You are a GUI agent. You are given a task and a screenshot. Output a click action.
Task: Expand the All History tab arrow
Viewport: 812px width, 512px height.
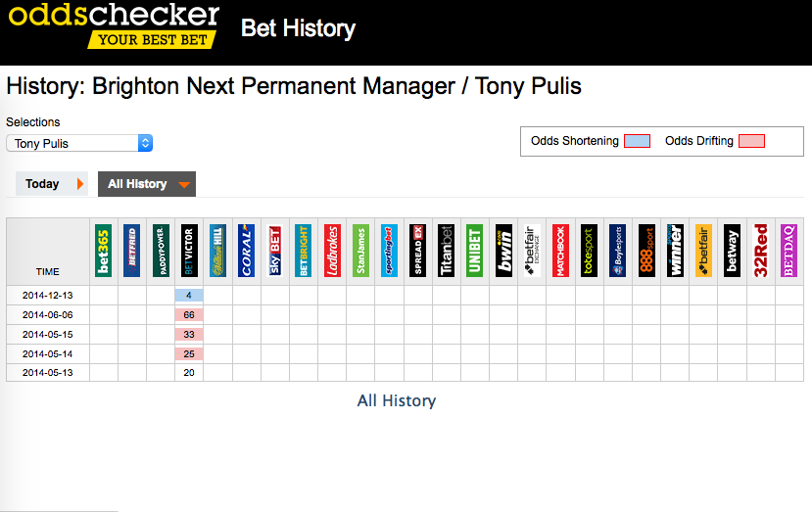[x=184, y=184]
